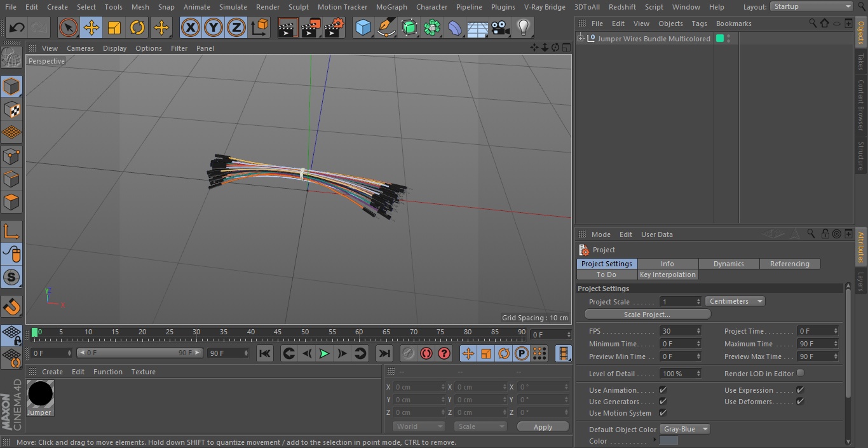Render the active view

click(x=288, y=27)
